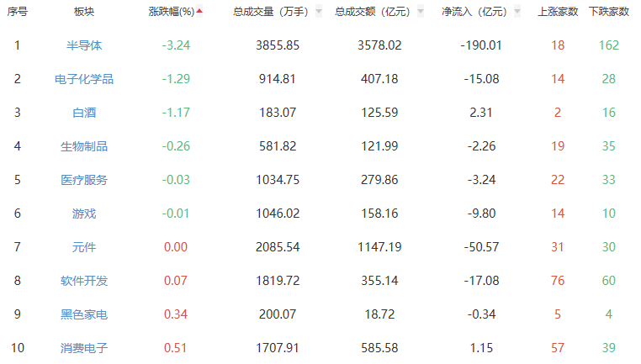Image resolution: width=641 pixels, height=364 pixels.
Task: Click the 序号 column header
Action: 18,12
